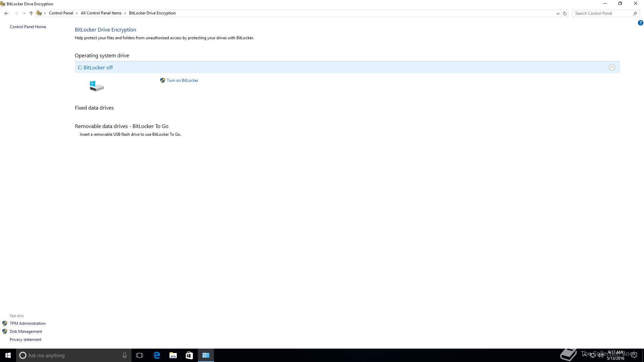Click the refresh icon in address bar
The height and width of the screenshot is (362, 644).
pyautogui.click(x=565, y=13)
